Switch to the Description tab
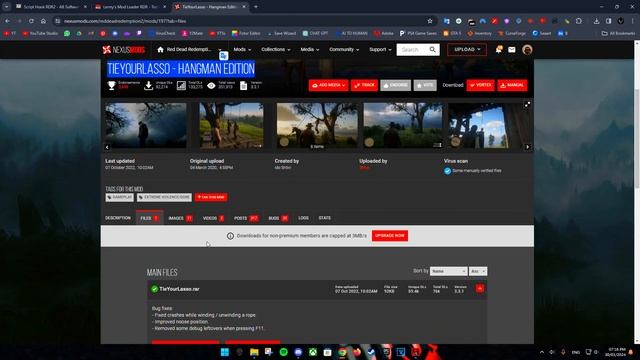 [118, 218]
